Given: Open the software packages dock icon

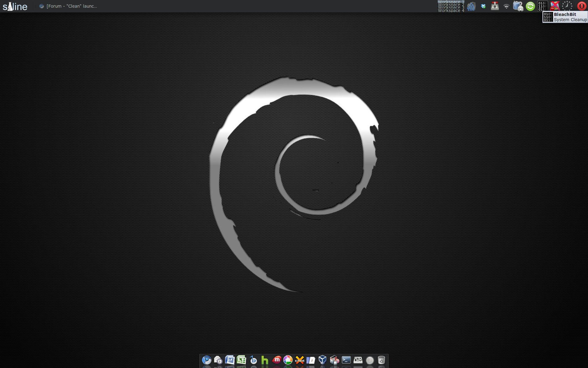Looking at the screenshot, I should [334, 360].
